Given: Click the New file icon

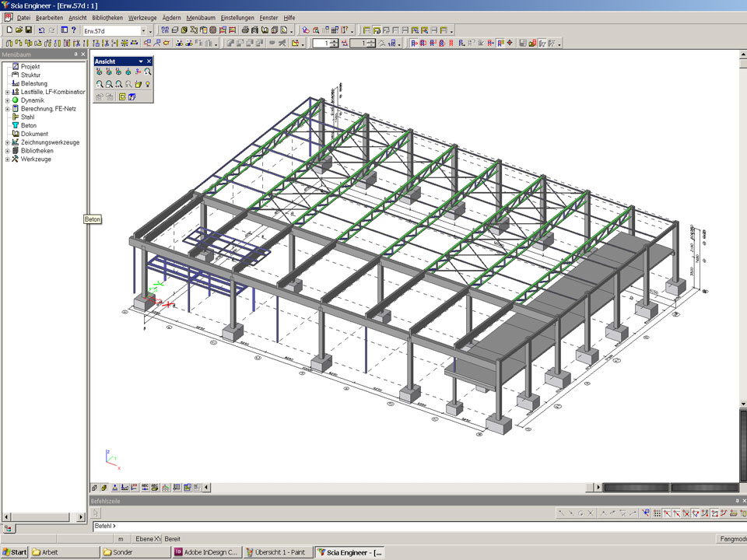Looking at the screenshot, I should tap(9, 30).
